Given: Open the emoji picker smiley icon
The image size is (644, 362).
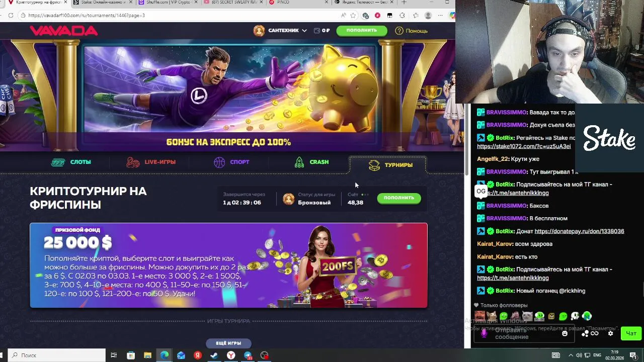Looking at the screenshot, I should click(x=565, y=333).
